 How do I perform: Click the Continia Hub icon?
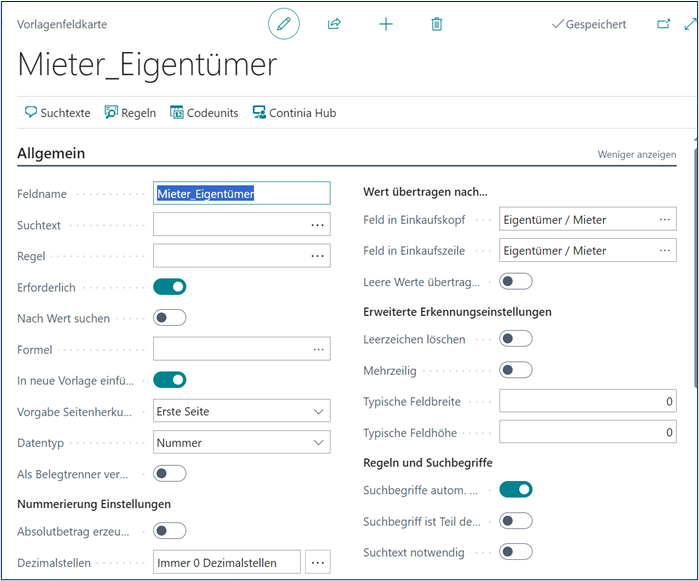(259, 112)
